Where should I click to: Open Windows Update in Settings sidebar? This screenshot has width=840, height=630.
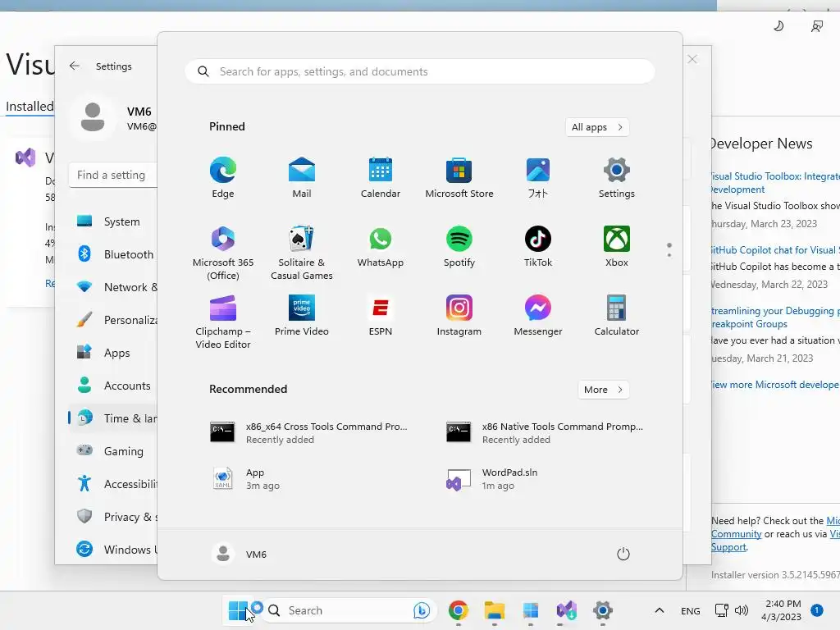coord(112,549)
